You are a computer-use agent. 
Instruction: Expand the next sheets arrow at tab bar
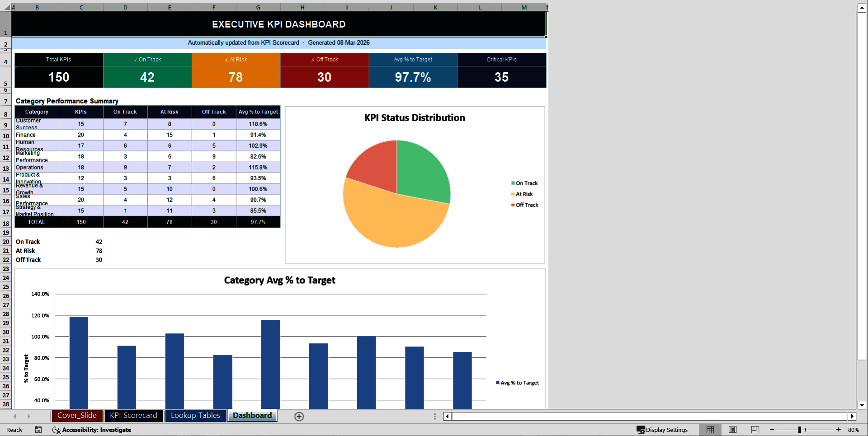point(29,416)
